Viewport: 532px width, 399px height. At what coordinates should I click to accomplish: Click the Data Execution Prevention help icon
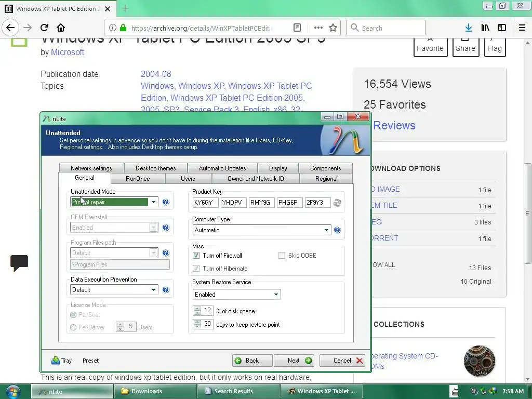(166, 289)
